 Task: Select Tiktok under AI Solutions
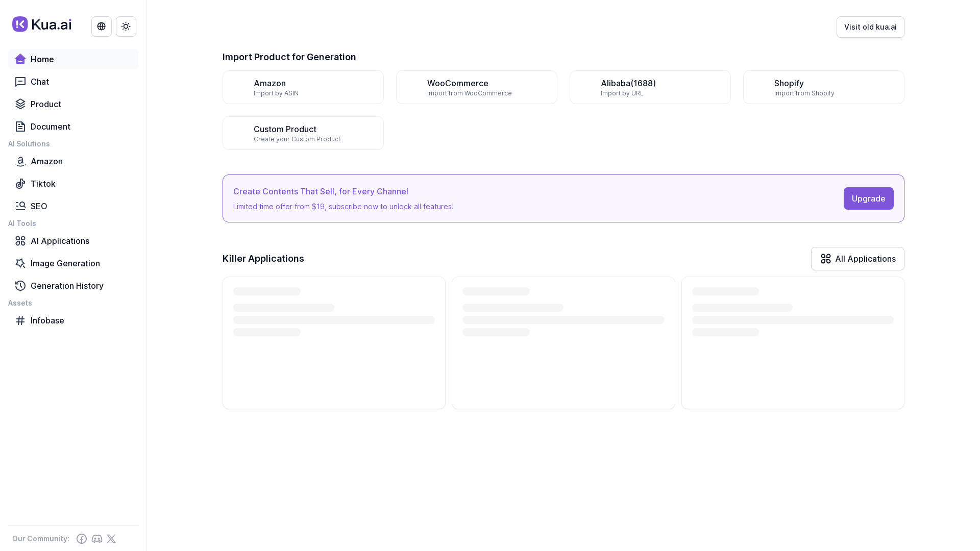[x=73, y=184]
